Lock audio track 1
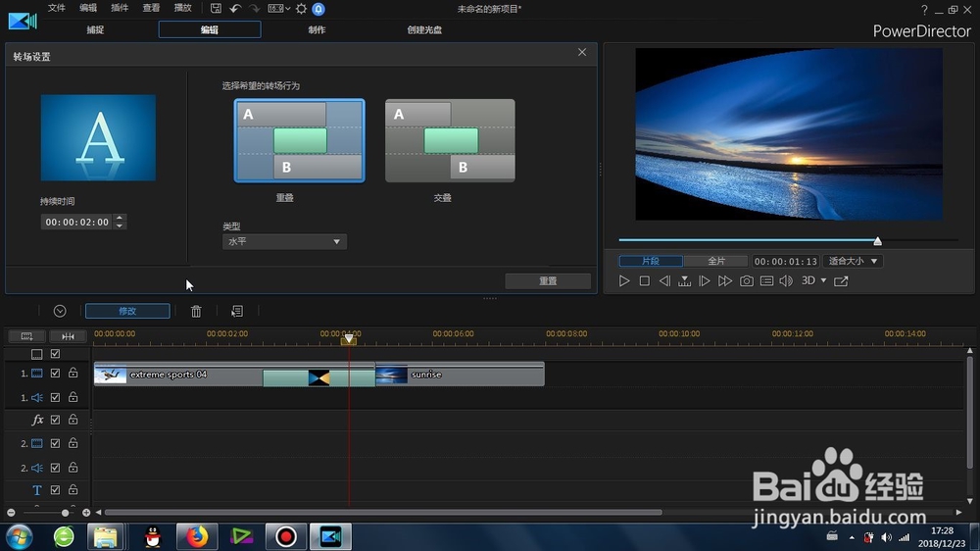The height and width of the screenshot is (551, 980). (x=73, y=396)
